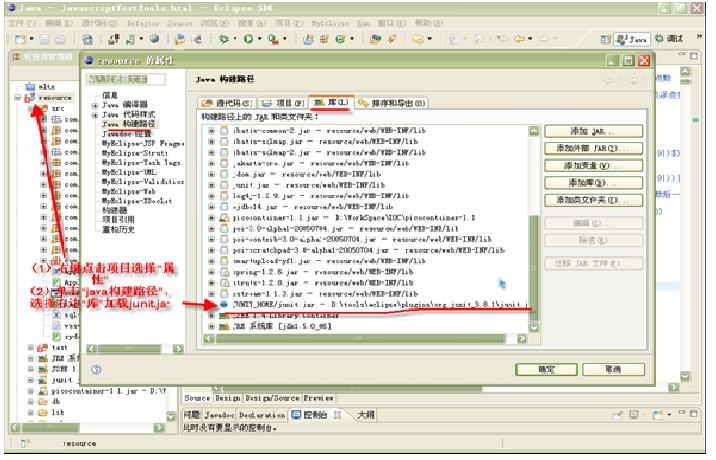The width and height of the screenshot is (716, 460).
Task: Select 重构历史 in properties tree
Action: pos(118,229)
